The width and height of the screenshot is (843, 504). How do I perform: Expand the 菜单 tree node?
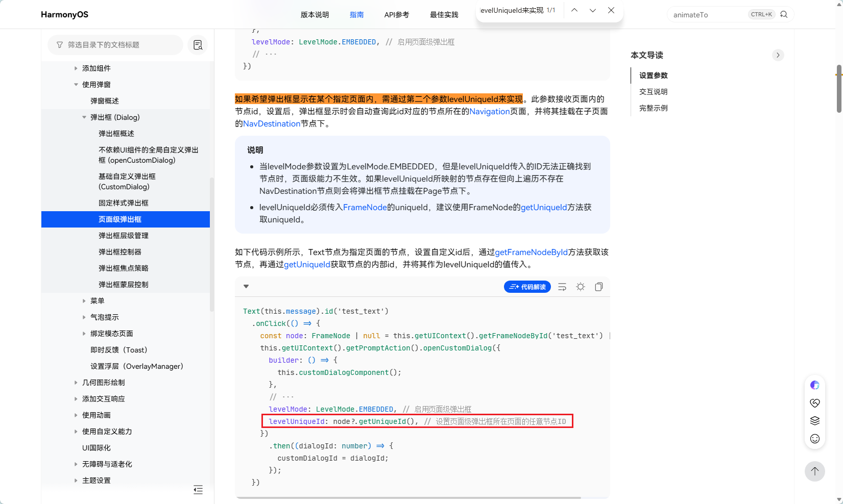84,301
